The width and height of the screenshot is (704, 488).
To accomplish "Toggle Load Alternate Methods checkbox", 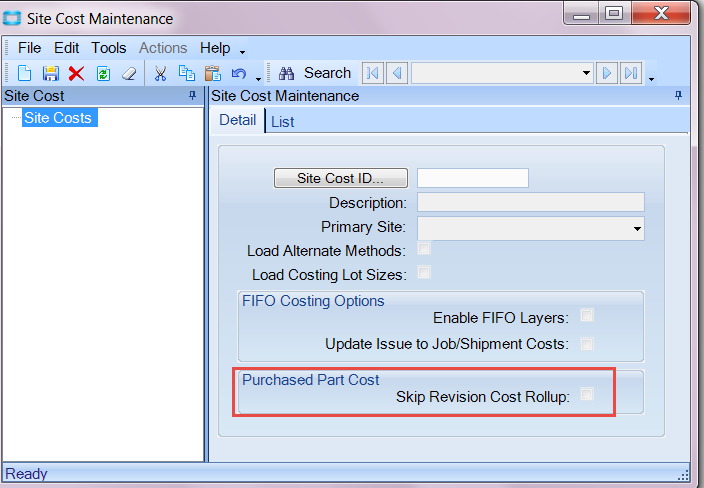I will point(424,248).
